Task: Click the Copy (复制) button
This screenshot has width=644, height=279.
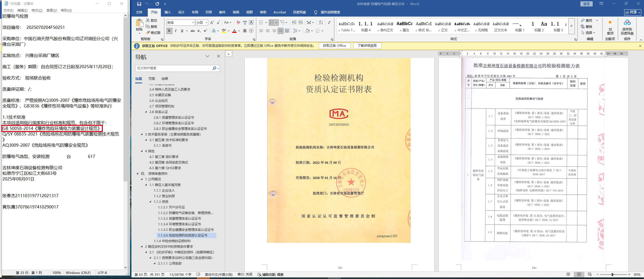Action: tap(152, 26)
